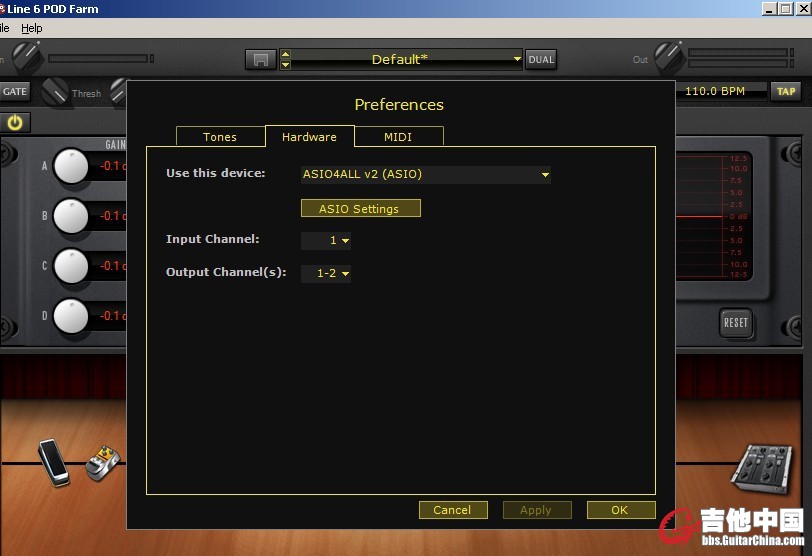Open the Help menu
Screen dimensions: 812x556
point(32,28)
